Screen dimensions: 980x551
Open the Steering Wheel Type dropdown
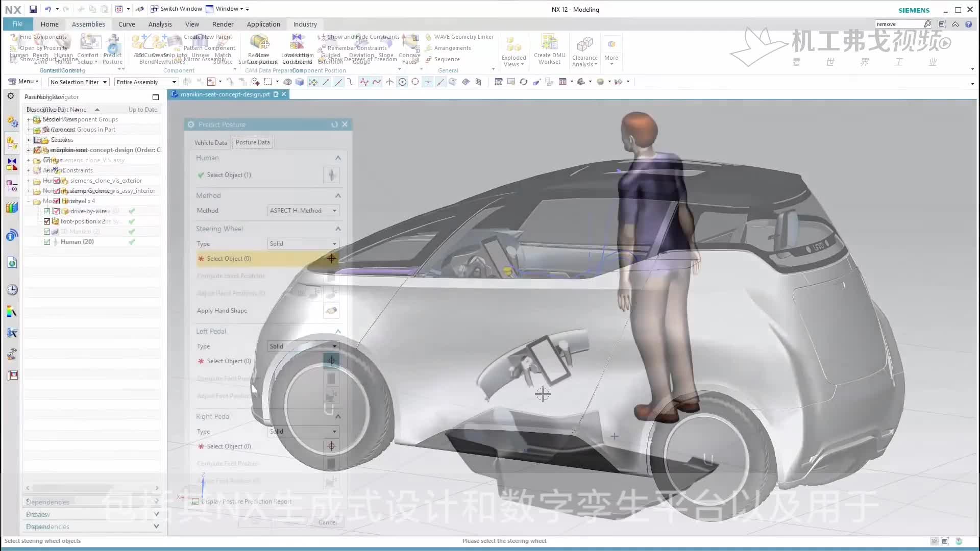point(303,243)
